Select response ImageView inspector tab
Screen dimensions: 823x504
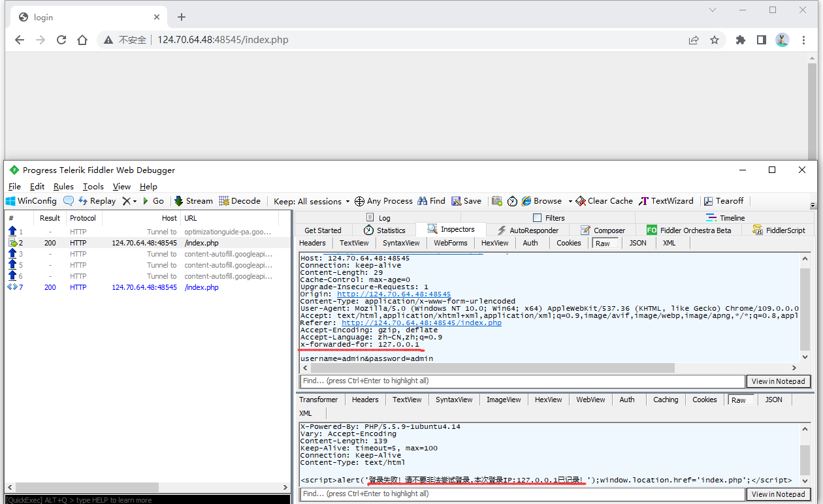pyautogui.click(x=504, y=400)
